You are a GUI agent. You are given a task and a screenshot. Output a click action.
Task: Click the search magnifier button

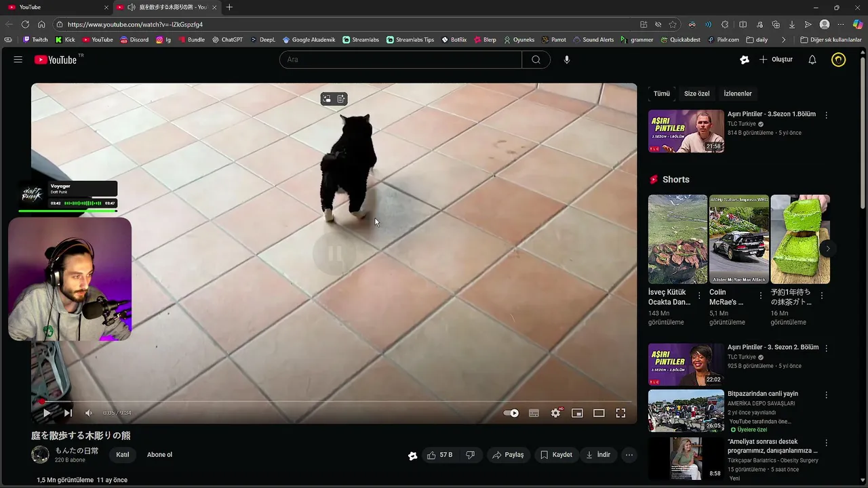click(536, 60)
